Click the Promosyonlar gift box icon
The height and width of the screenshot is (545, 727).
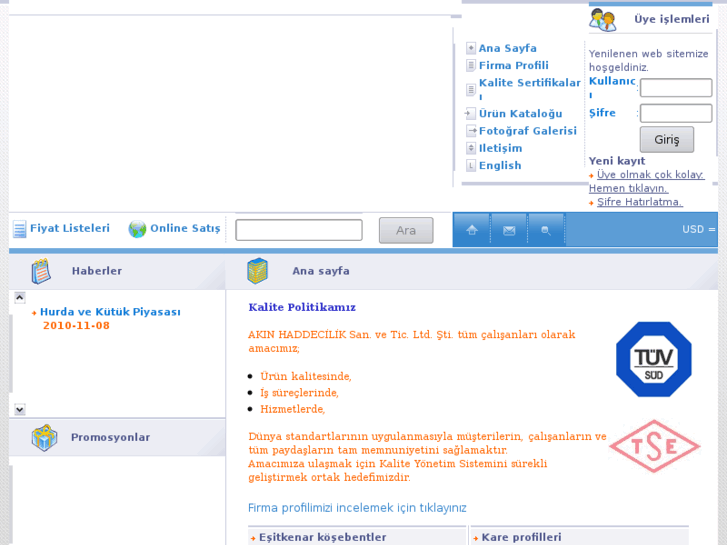[x=45, y=437]
